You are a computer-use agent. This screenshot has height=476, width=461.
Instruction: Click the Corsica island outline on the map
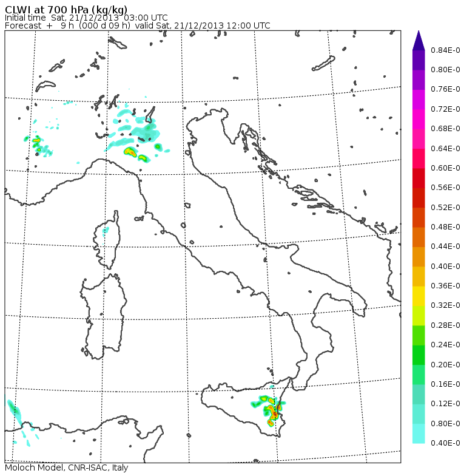point(107,240)
